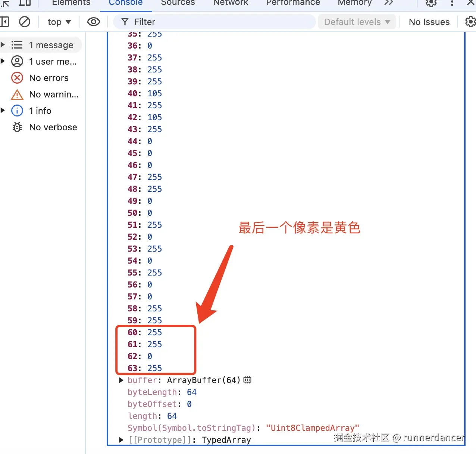
Task: Expand the buffer ArrayBuffer(64) entry
Action: 121,380
